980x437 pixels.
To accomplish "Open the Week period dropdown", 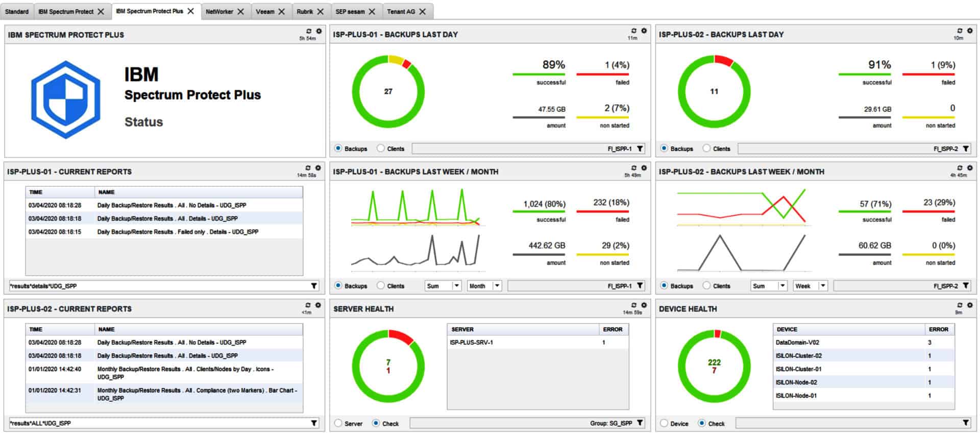I will click(822, 286).
